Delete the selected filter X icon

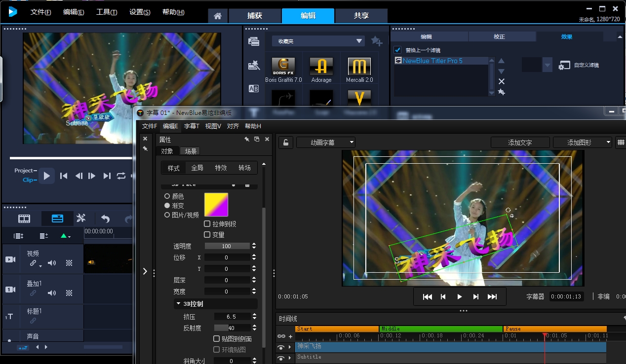click(x=502, y=81)
